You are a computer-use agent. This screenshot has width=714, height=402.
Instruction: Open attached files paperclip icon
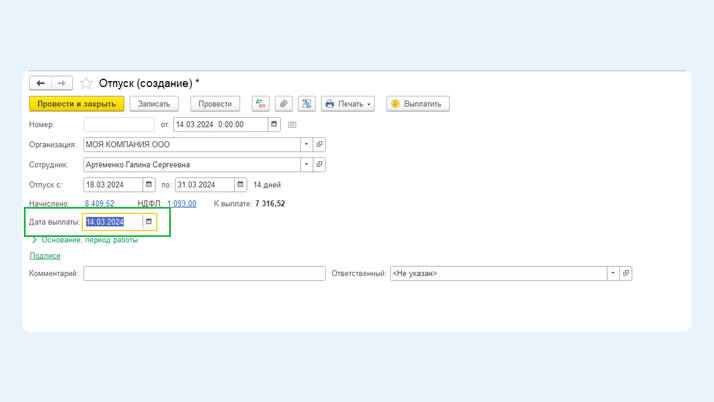click(284, 104)
